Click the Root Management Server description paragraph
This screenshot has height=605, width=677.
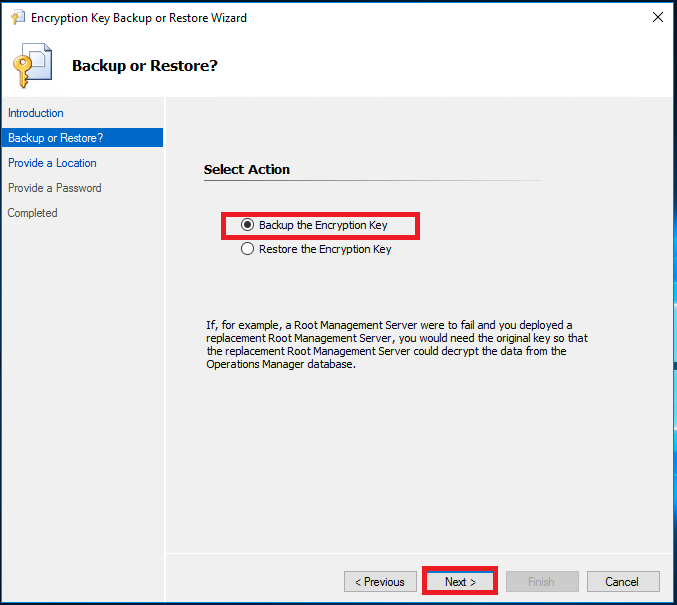click(386, 345)
